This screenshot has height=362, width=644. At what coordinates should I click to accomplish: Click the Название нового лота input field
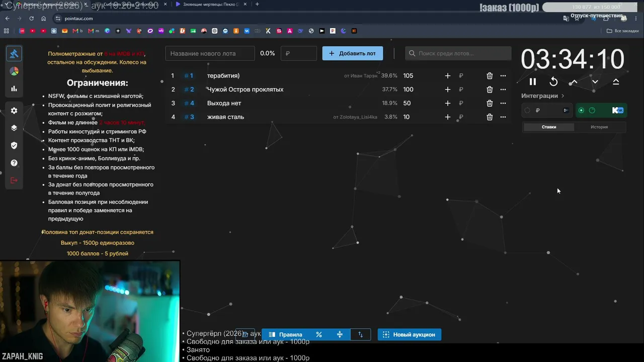(210, 53)
